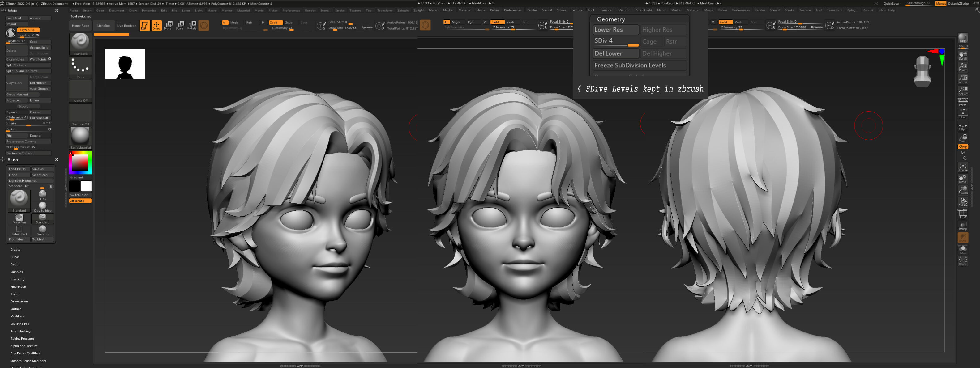The image size is (980, 368).
Task: Pick a color in the color picker square
Action: [x=80, y=163]
